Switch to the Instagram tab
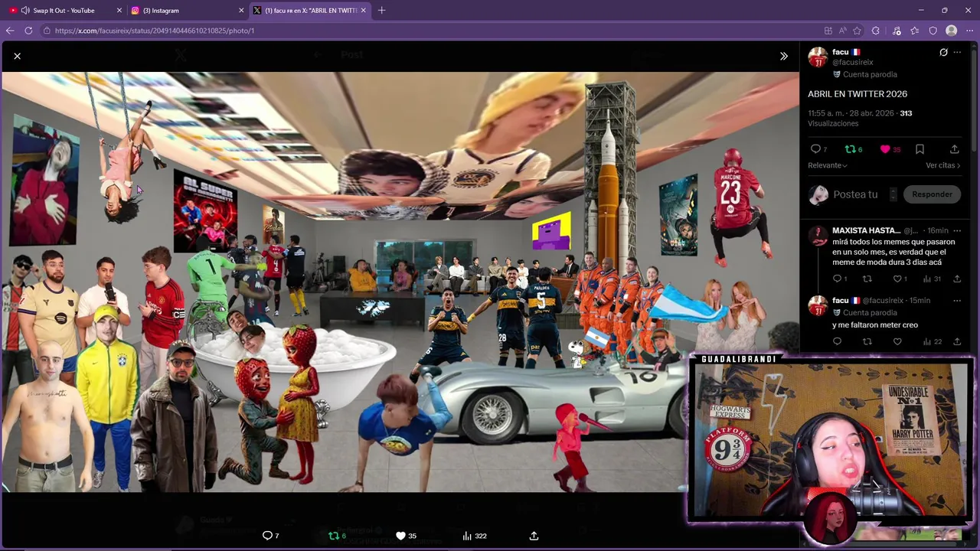This screenshot has height=551, width=980. tap(187, 10)
